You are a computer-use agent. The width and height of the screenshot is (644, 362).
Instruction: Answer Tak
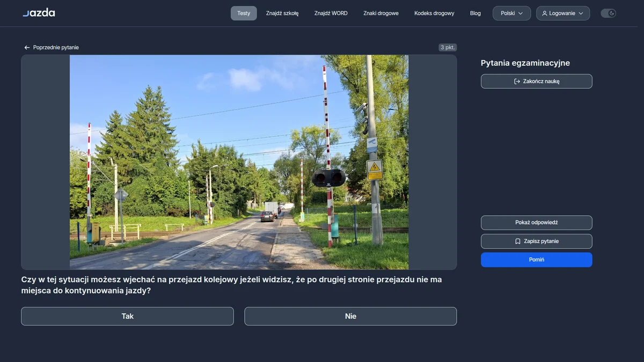point(127,316)
